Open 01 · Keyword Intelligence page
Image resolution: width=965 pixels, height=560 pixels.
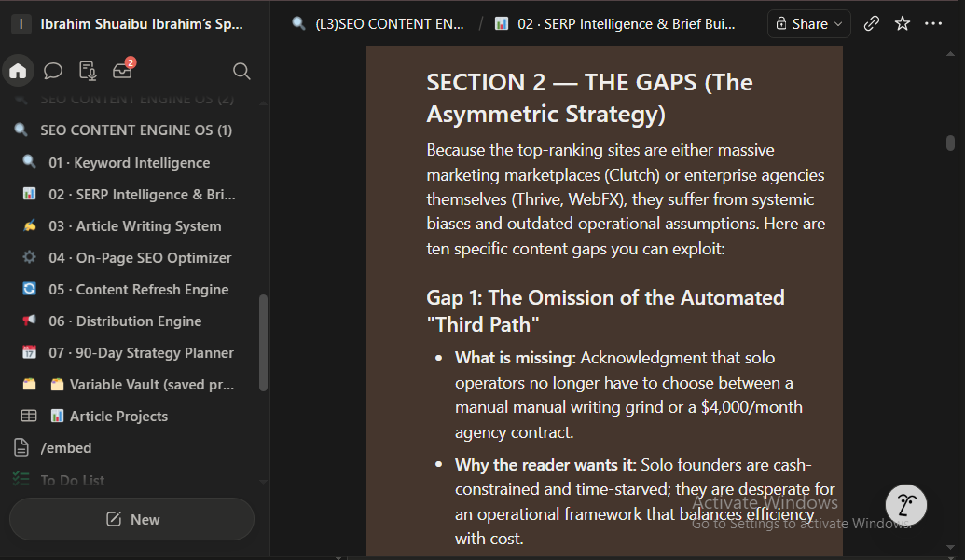[130, 163]
